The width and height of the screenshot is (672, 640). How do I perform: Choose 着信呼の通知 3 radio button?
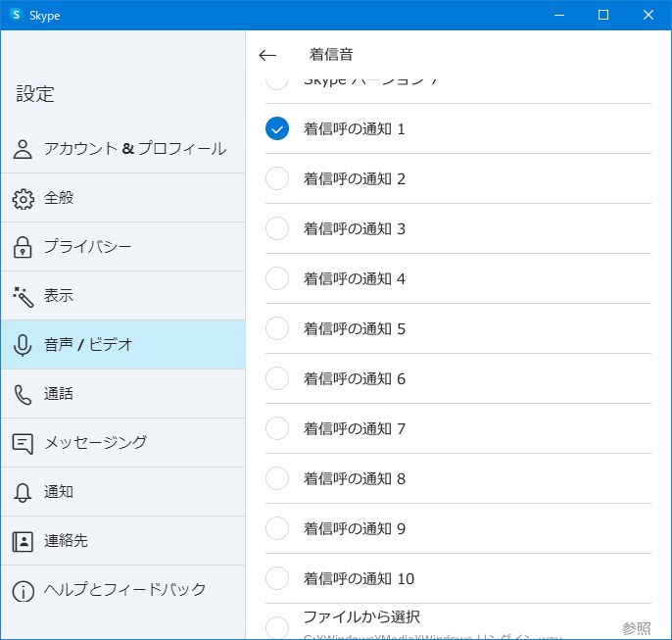click(277, 228)
